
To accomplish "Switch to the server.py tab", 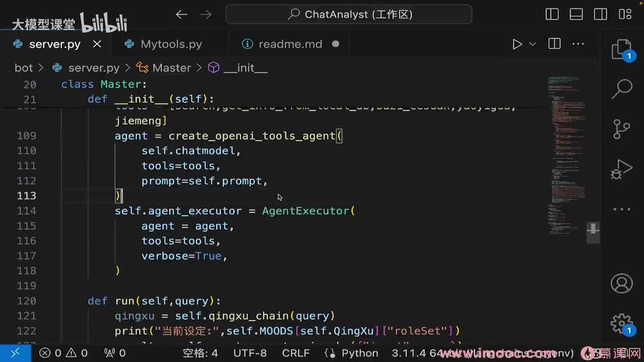I will (x=54, y=44).
